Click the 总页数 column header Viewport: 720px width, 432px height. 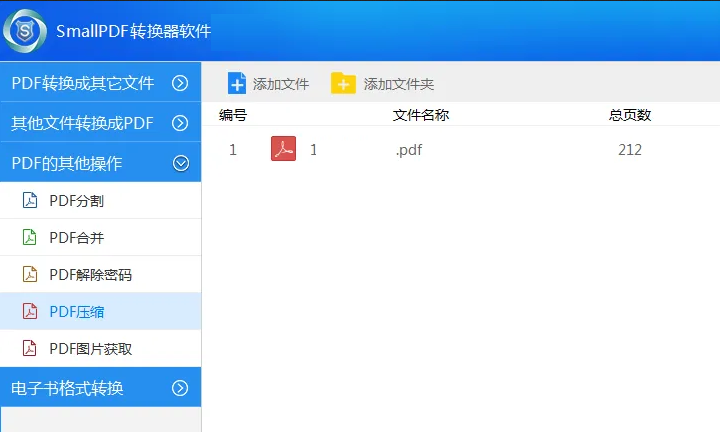630,115
